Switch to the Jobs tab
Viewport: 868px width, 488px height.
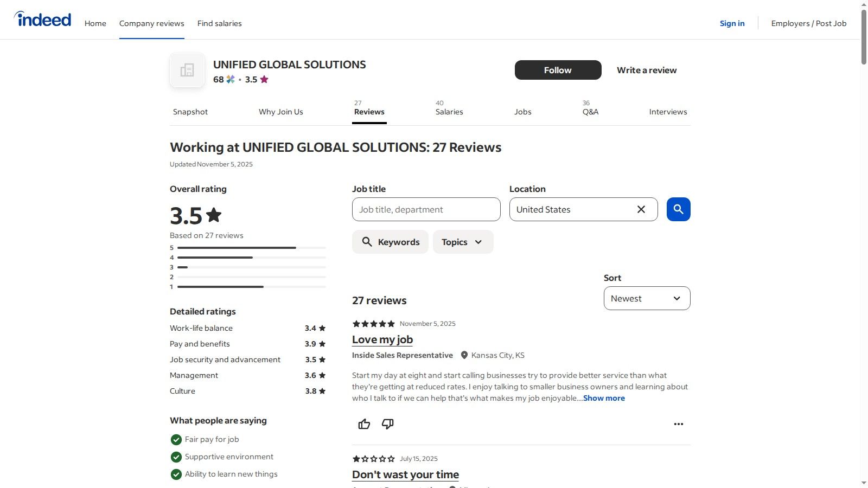[x=523, y=112]
